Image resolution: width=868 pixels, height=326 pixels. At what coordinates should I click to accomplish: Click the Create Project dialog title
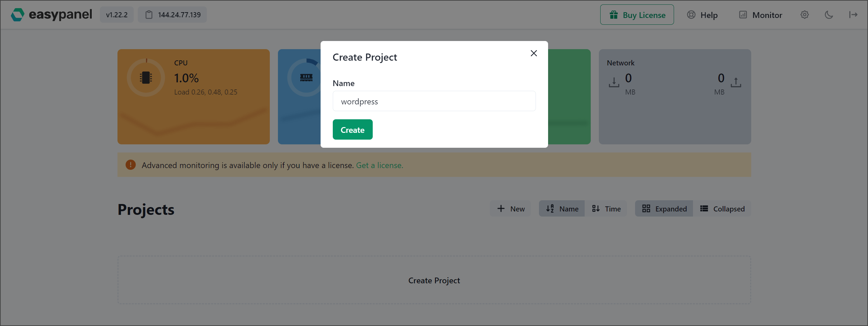[x=365, y=57]
